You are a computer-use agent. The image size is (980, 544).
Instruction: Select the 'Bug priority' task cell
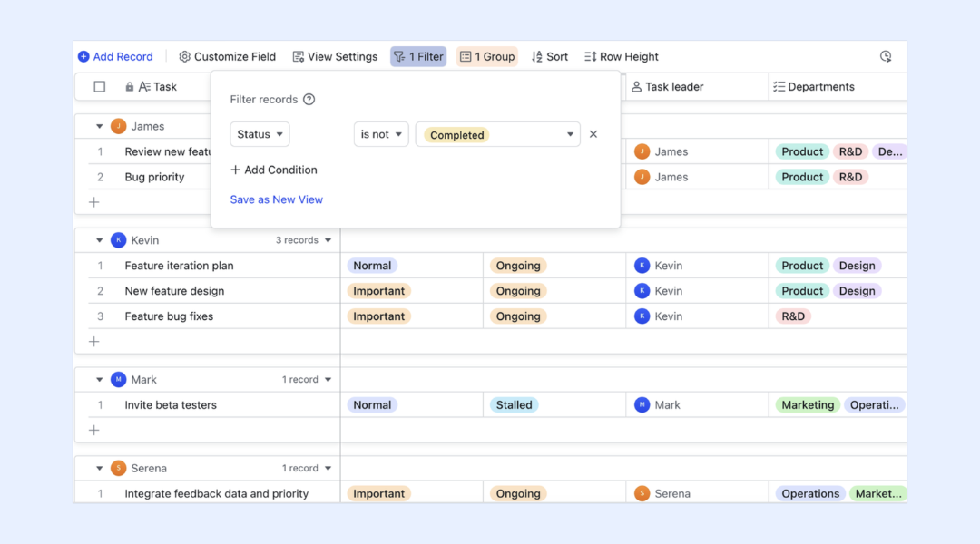pos(154,178)
